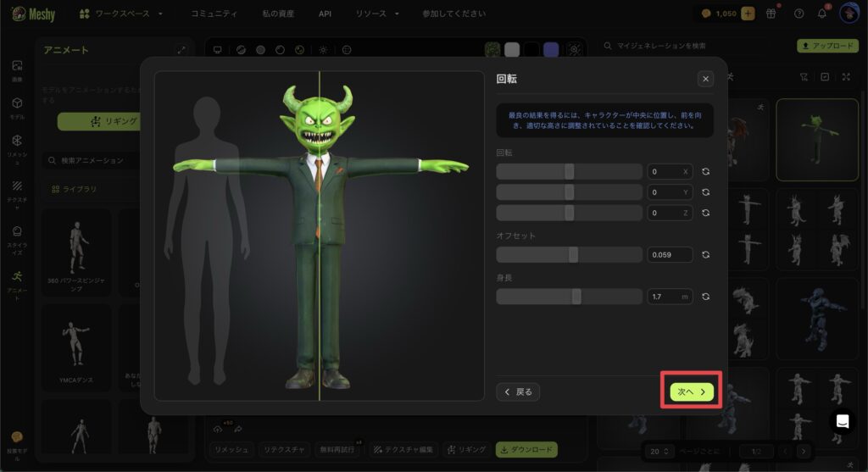
Task: Click the リテクスチャ button below viewport
Action: coord(284,449)
